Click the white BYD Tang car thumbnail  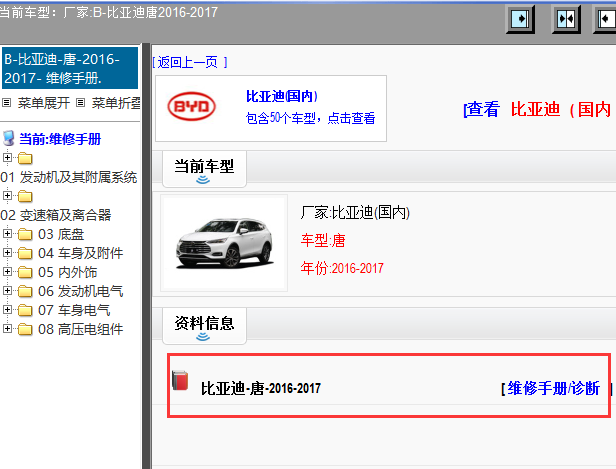pos(224,243)
